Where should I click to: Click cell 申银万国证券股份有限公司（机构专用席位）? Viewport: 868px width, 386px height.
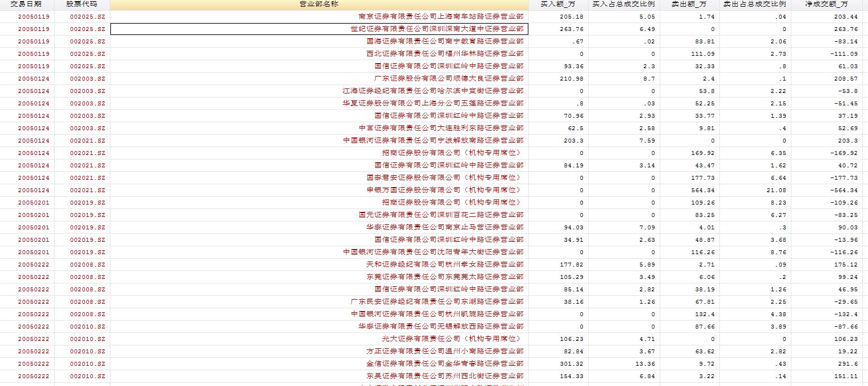(x=319, y=190)
